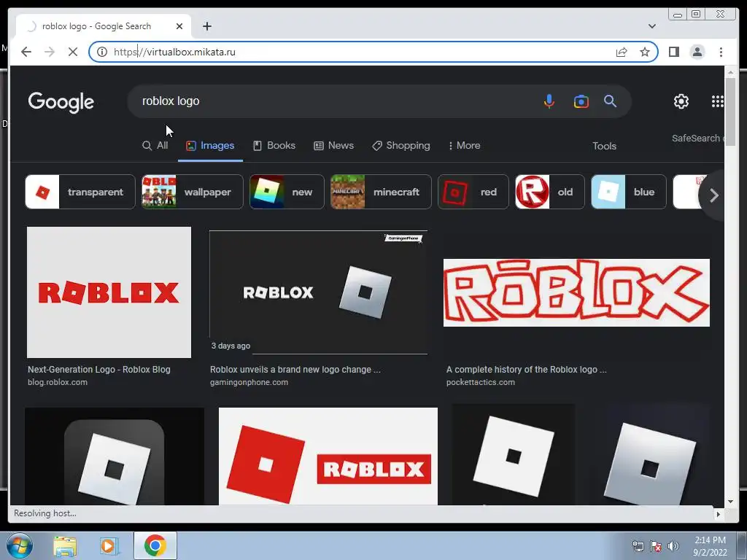This screenshot has width=747, height=560.
Task: Start voice search with the microphone icon
Action: coord(549,101)
